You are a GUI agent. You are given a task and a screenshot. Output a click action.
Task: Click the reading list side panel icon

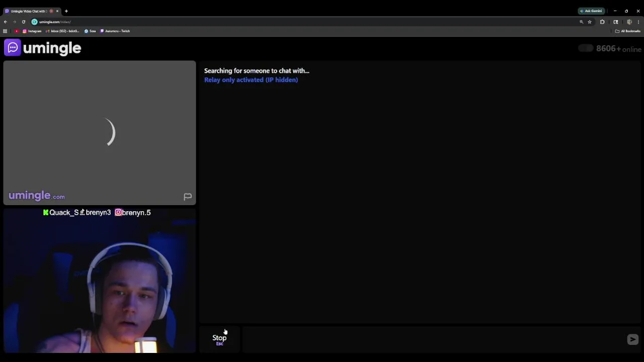(616, 22)
